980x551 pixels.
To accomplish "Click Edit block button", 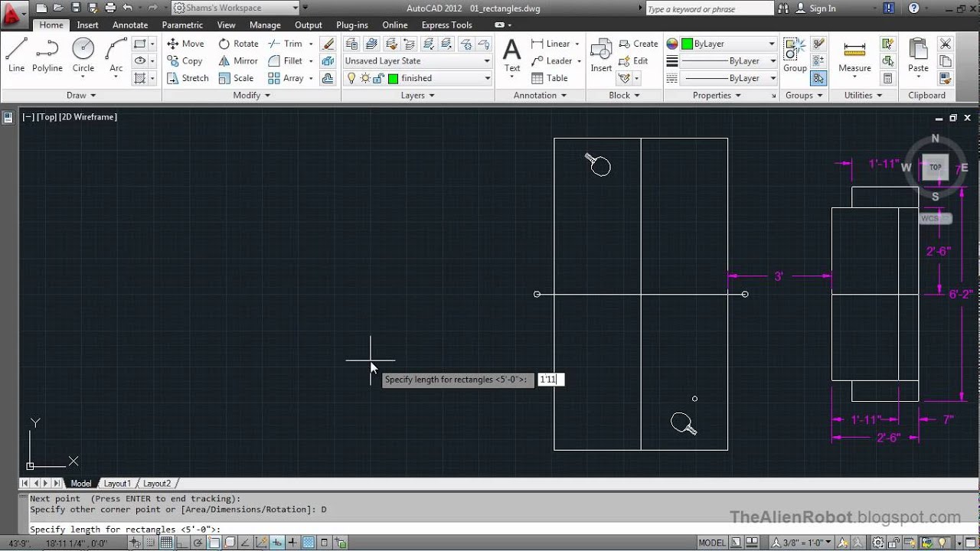I will point(634,61).
